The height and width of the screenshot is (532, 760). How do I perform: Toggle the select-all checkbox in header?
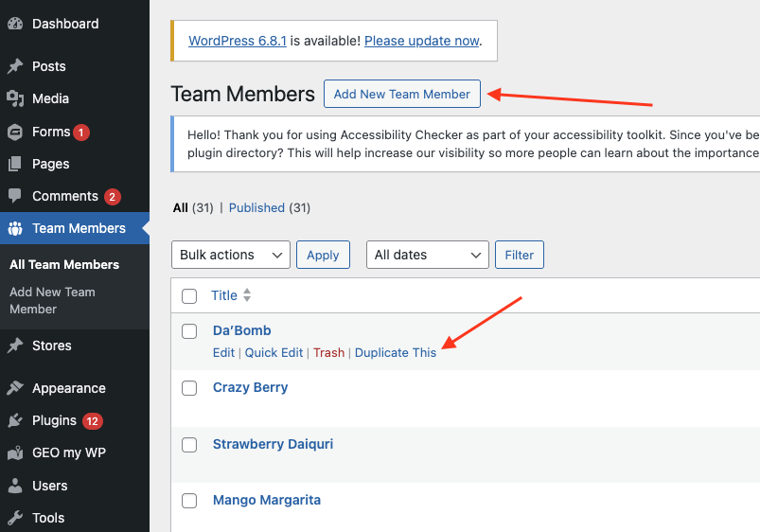189,296
